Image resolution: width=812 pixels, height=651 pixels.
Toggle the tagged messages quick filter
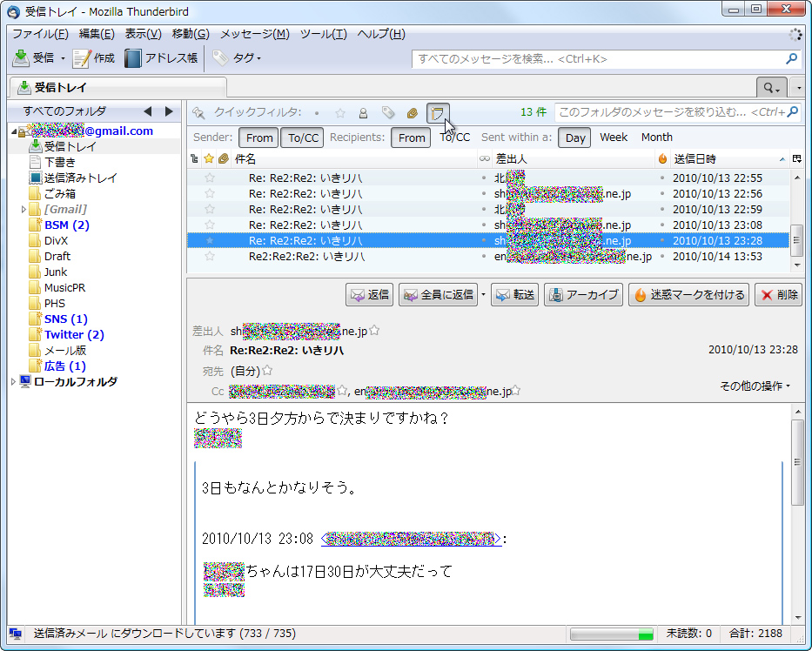pos(388,113)
